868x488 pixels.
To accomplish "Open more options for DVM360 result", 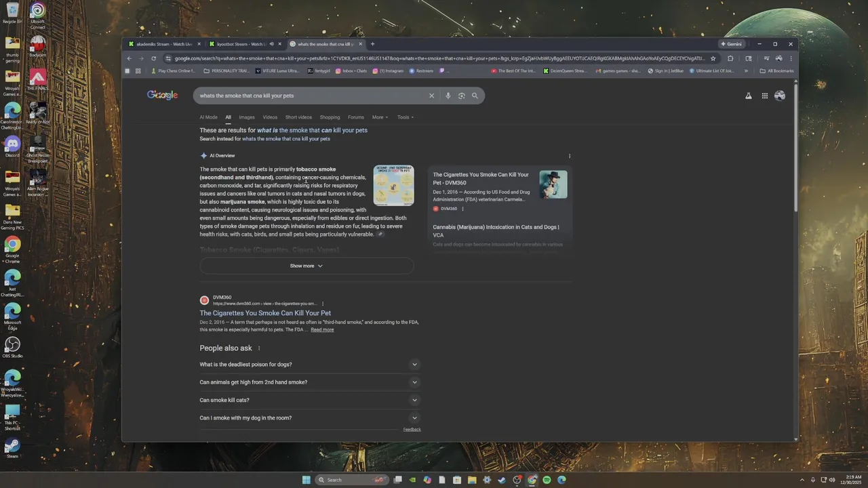I will (x=323, y=304).
